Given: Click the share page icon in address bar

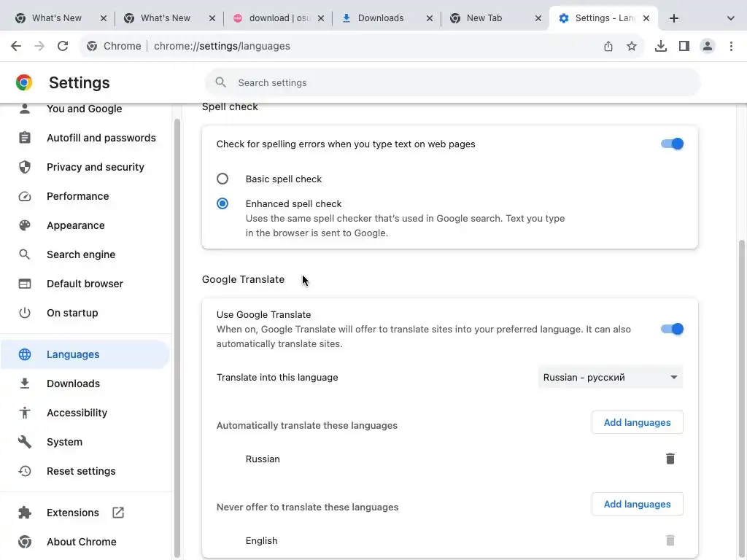Looking at the screenshot, I should [x=608, y=46].
